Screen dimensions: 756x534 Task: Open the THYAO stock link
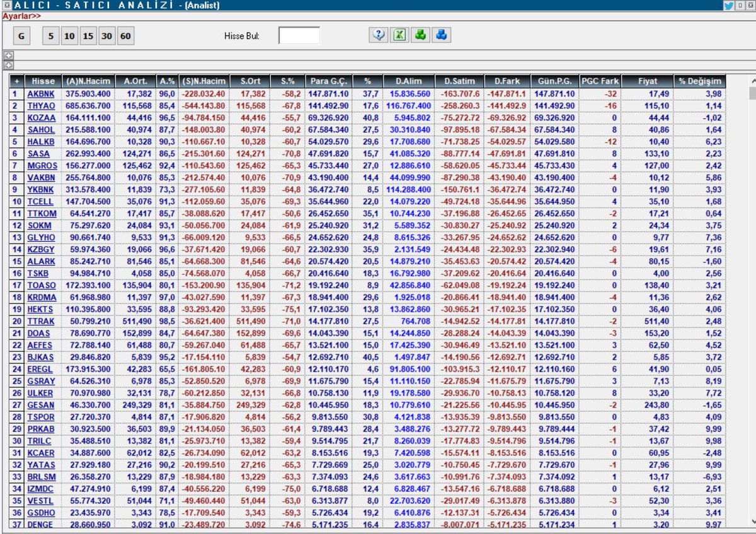(41, 106)
